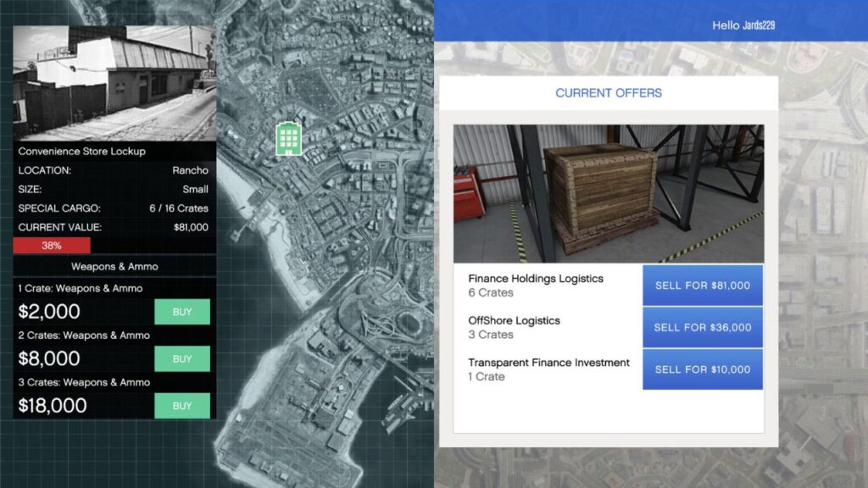Click Transparent Finance Investment offer name
Screen dimensions: 868x488
[549, 363]
